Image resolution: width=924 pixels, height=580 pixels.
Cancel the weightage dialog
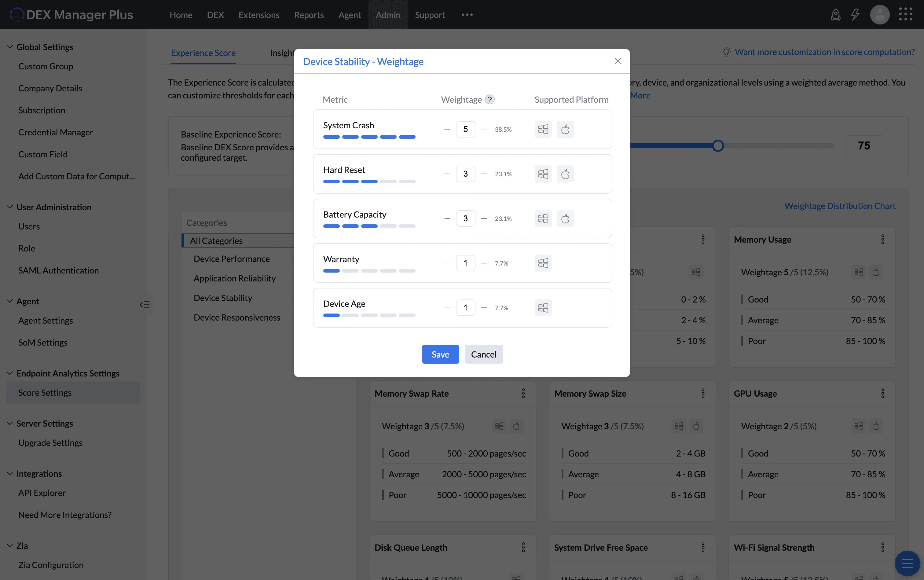pyautogui.click(x=484, y=354)
